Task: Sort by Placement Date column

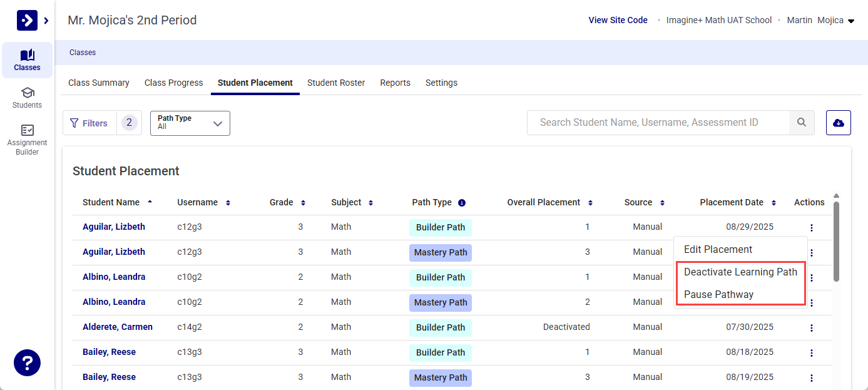Action: 738,202
